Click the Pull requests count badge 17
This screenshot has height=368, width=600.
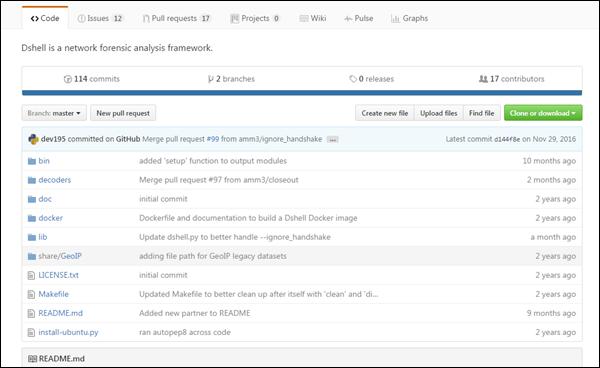tap(206, 18)
